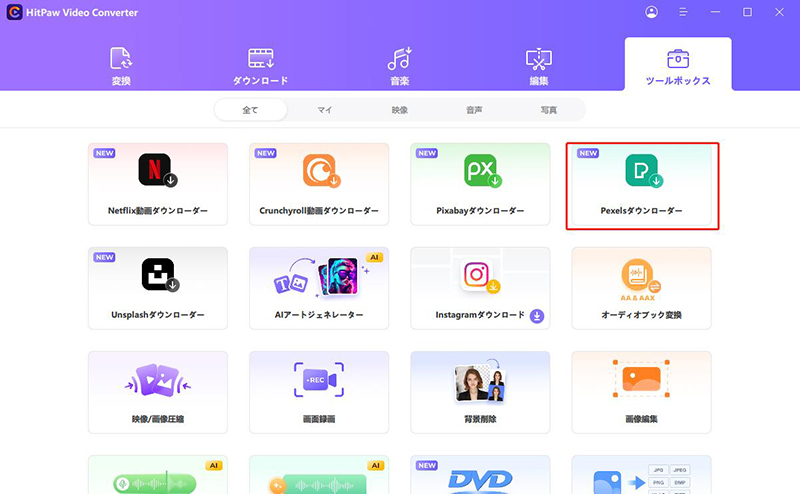
Task: Click the オーディオブック変換 label
Action: 641,315
